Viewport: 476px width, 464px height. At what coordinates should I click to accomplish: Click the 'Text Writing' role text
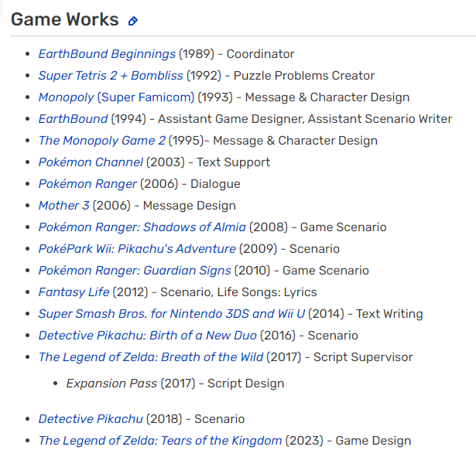[x=389, y=314]
